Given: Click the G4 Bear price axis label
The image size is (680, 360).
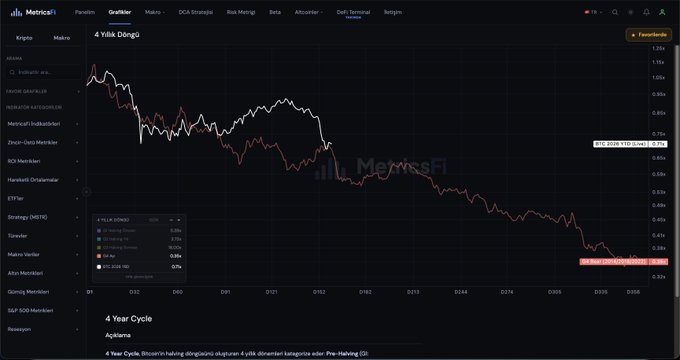Looking at the screenshot, I should [623, 262].
